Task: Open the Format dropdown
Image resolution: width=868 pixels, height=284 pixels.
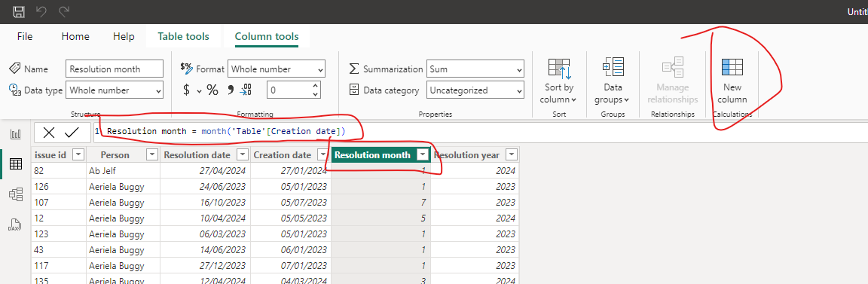Action: click(x=277, y=69)
